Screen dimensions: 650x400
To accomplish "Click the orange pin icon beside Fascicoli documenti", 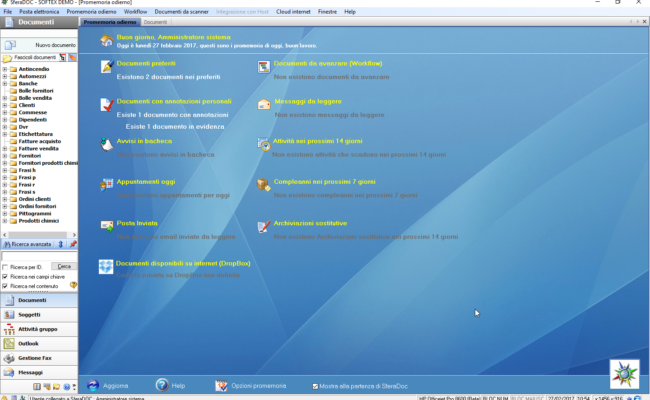I will (x=72, y=57).
